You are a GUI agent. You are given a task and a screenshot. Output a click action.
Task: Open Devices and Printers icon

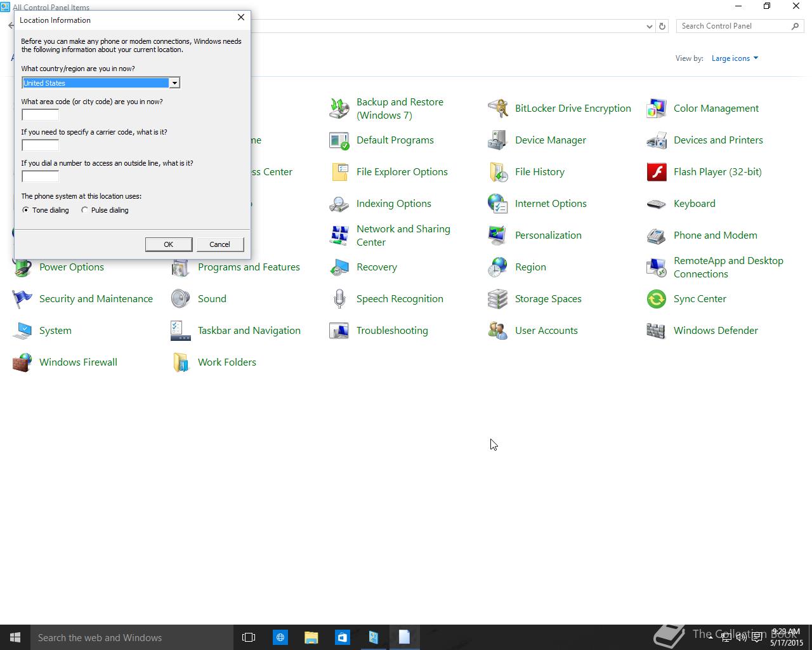pyautogui.click(x=657, y=140)
